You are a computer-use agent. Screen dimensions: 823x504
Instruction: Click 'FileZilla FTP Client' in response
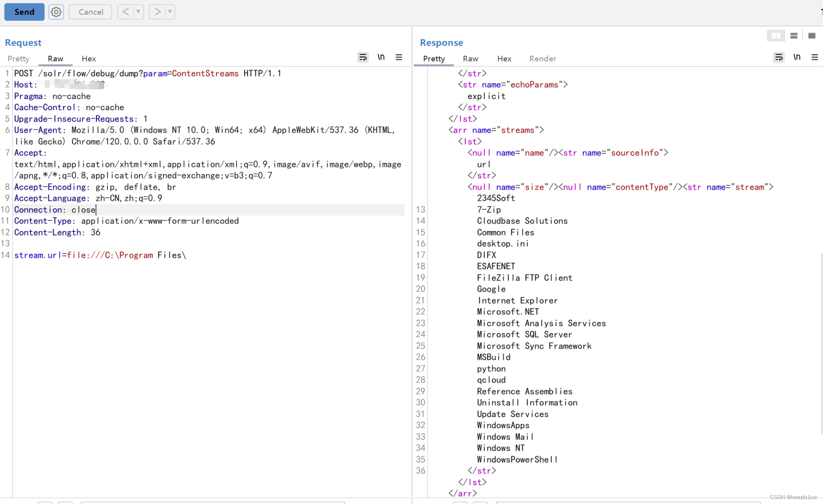(524, 278)
